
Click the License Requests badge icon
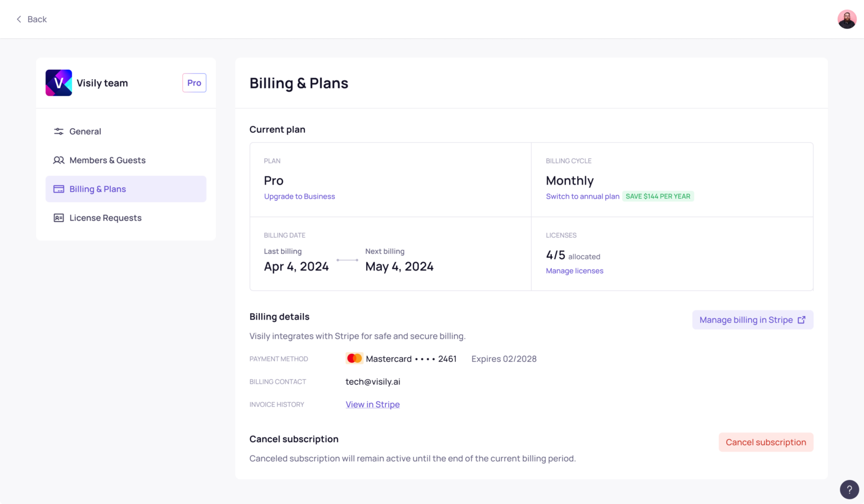pos(58,218)
